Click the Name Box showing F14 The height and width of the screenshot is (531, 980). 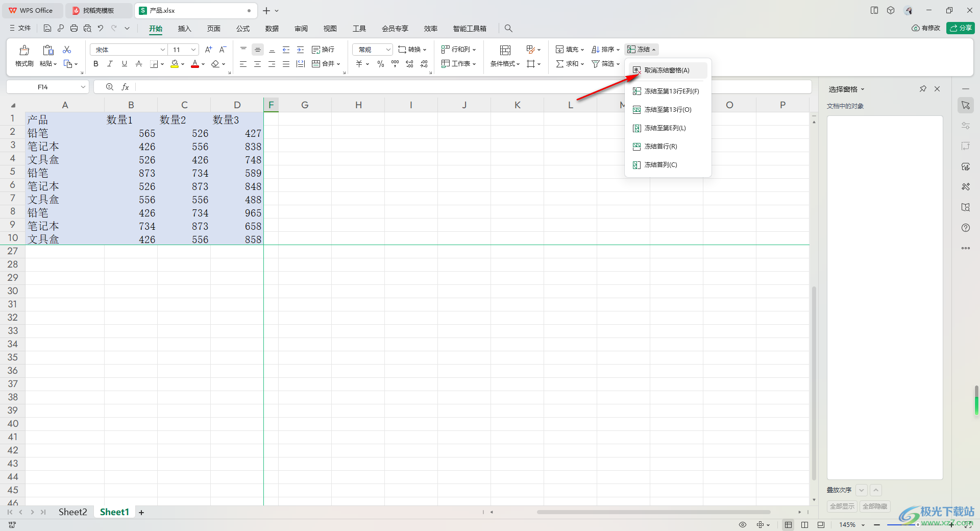(x=47, y=87)
